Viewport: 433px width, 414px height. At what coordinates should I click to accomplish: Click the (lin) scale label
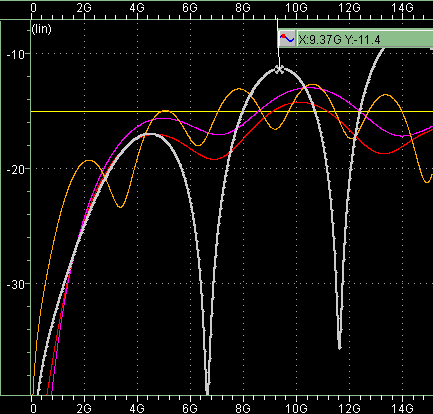click(x=42, y=29)
